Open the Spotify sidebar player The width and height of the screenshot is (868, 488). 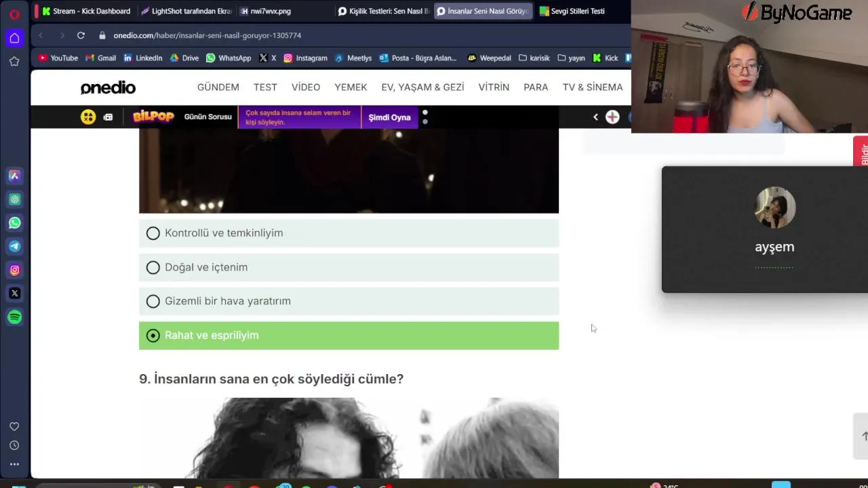tap(14, 317)
